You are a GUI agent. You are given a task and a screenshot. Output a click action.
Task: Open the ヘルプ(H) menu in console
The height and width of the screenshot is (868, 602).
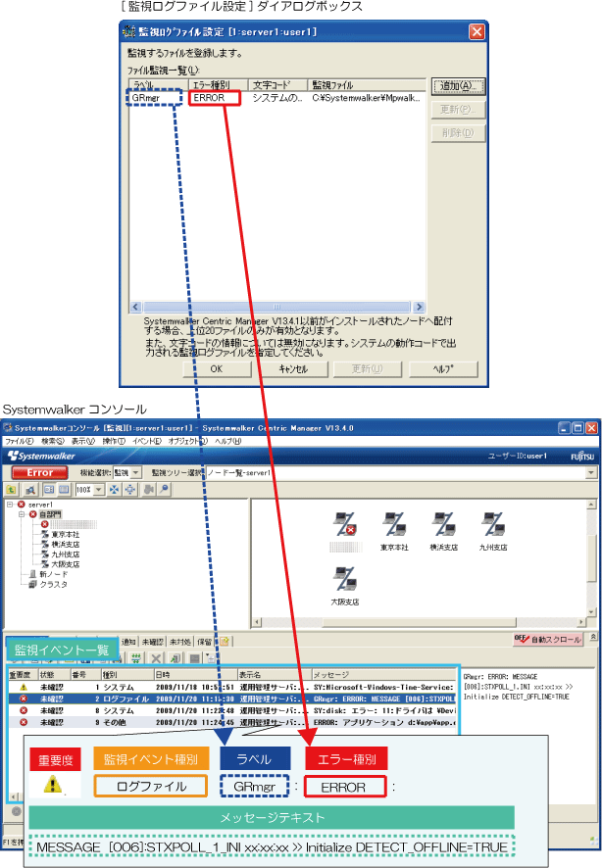point(228,441)
